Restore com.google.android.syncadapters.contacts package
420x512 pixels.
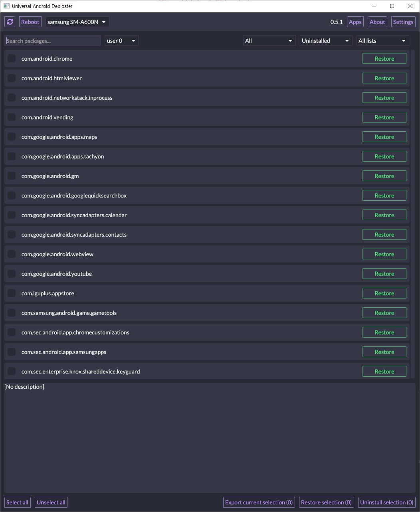[x=384, y=235]
